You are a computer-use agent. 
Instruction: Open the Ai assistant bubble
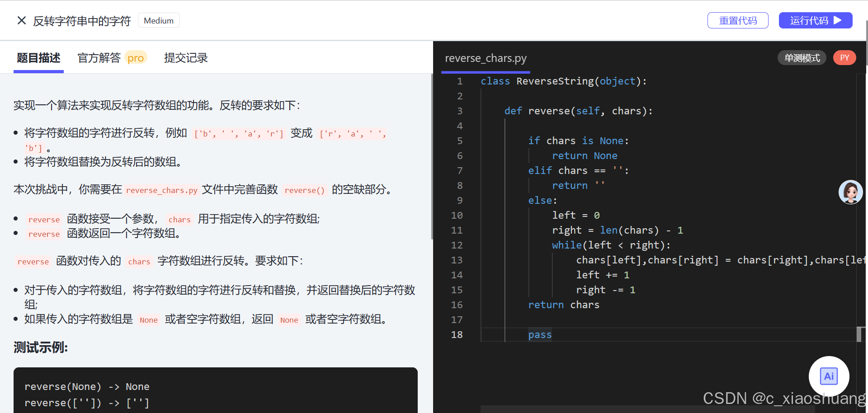829,376
